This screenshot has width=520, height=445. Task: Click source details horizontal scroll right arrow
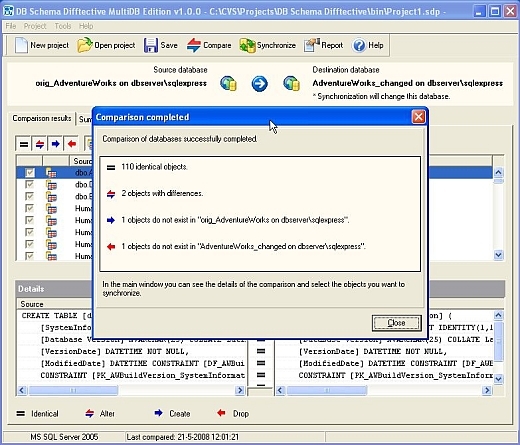(240, 390)
